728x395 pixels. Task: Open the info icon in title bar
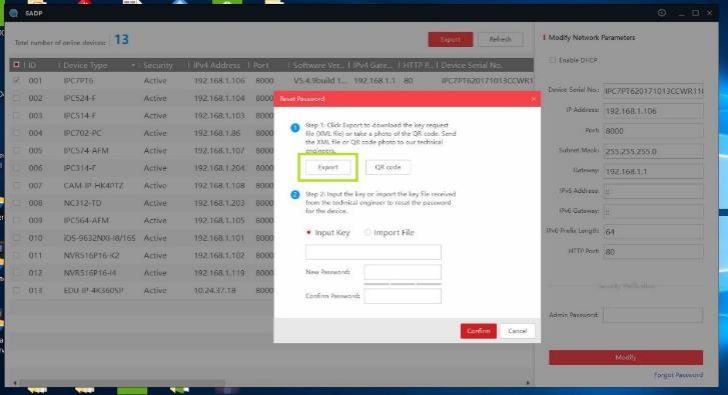[662, 13]
